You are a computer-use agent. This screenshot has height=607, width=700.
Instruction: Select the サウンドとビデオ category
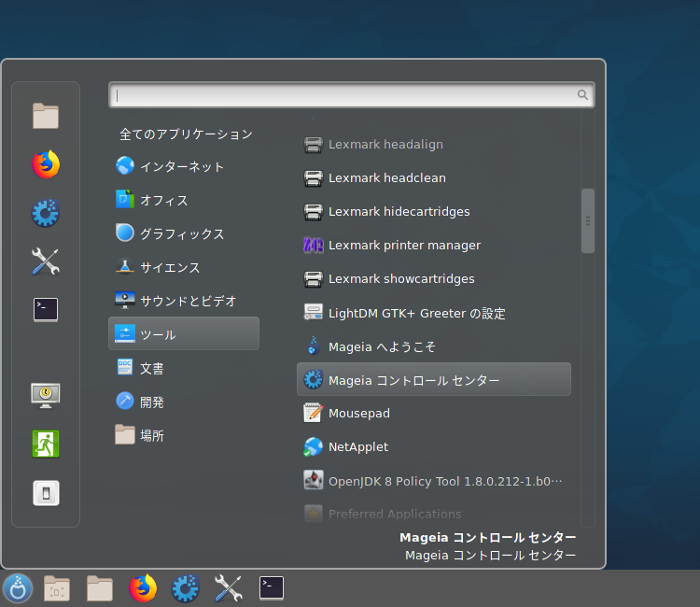184,301
